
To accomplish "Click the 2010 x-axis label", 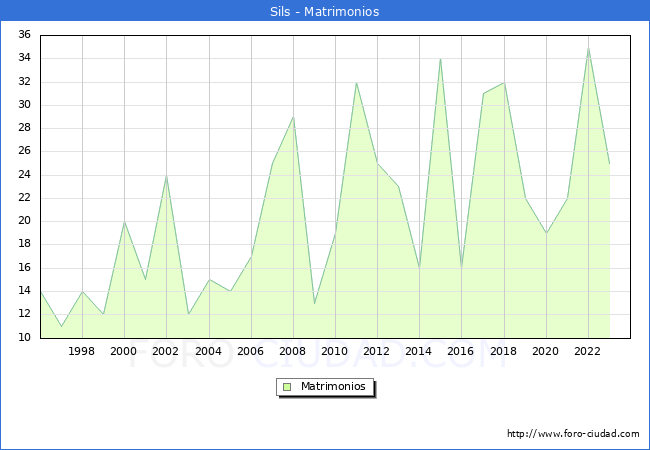I will 335,351.
